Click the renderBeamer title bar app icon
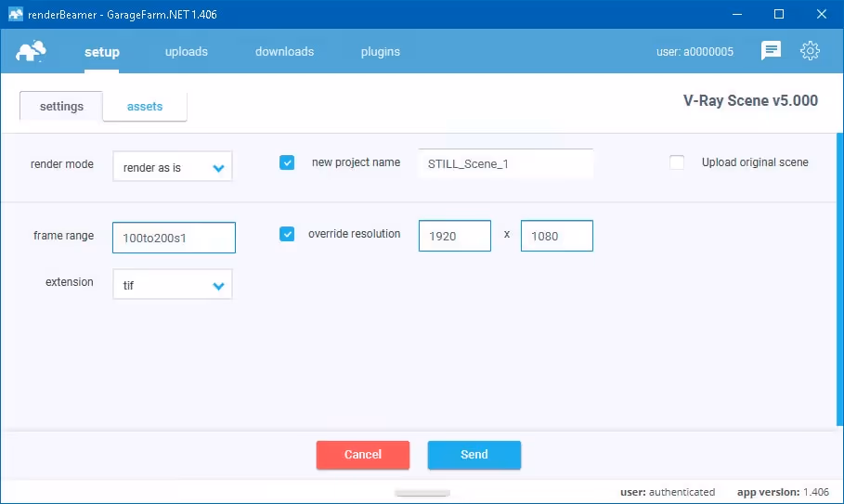 click(x=16, y=14)
